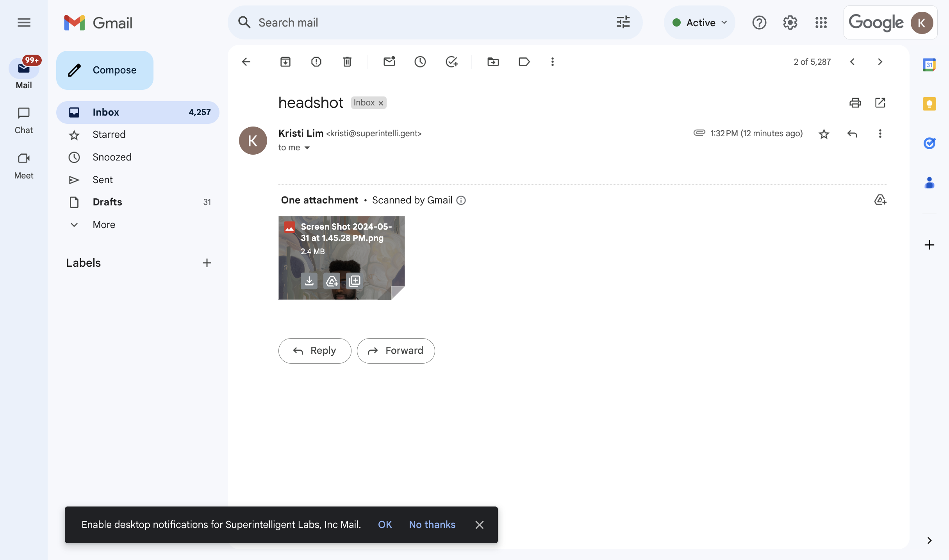The image size is (949, 560).
Task: Remove the Inbox label from the email
Action: point(381,103)
